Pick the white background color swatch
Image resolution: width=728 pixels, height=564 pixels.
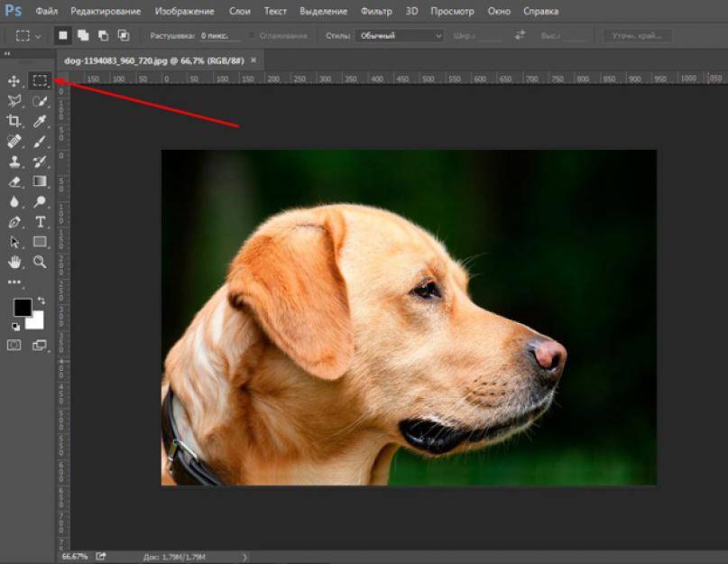37,322
